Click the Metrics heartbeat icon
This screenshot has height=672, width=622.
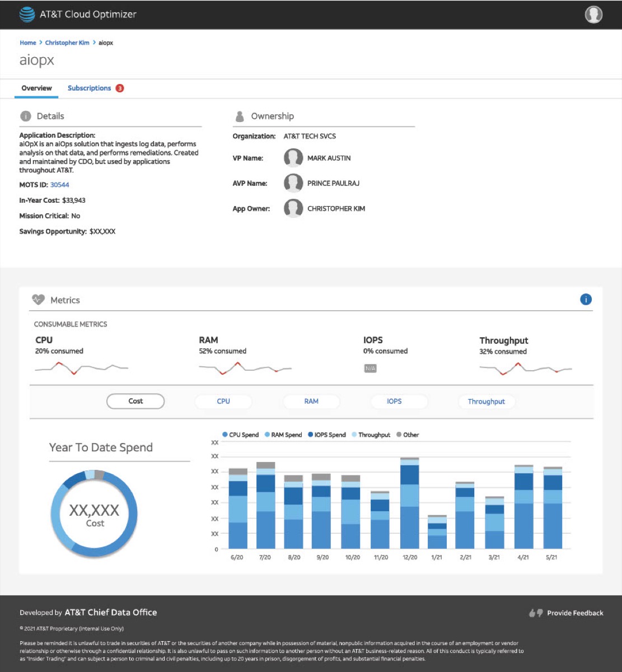coord(39,300)
